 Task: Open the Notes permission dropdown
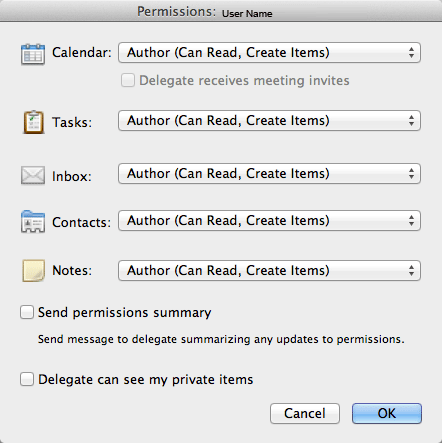[x=269, y=270]
